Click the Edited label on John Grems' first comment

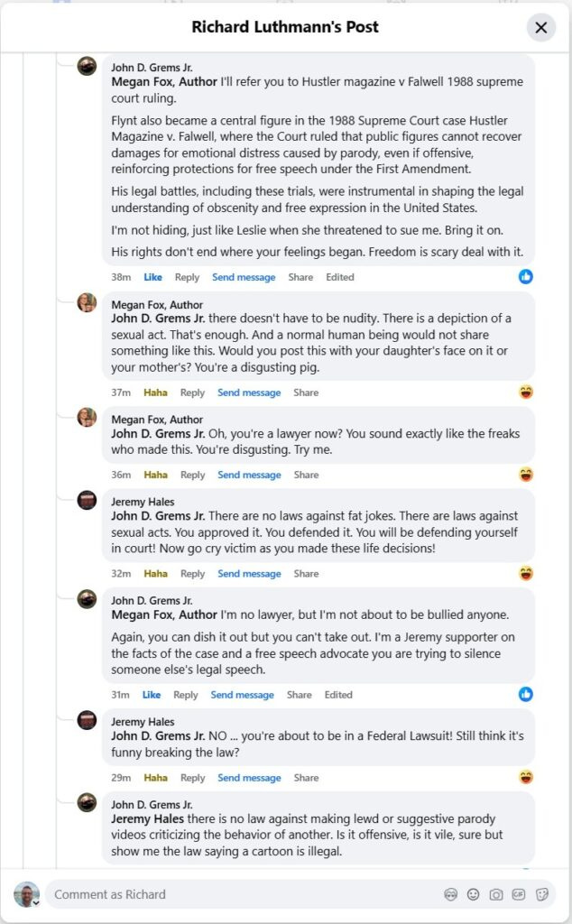tap(340, 277)
